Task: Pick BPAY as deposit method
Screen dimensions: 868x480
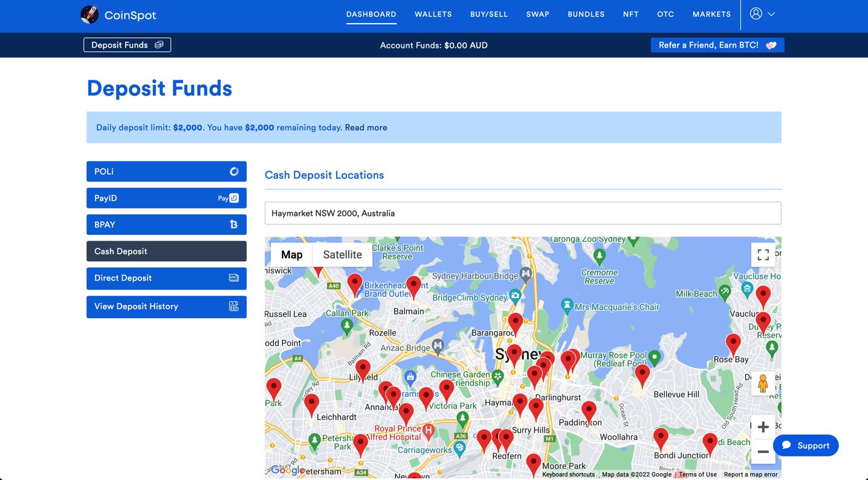Action: click(x=166, y=225)
